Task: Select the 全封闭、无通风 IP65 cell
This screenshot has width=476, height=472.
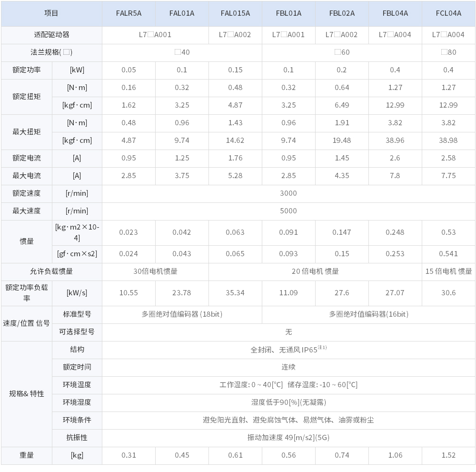Action: [x=288, y=350]
